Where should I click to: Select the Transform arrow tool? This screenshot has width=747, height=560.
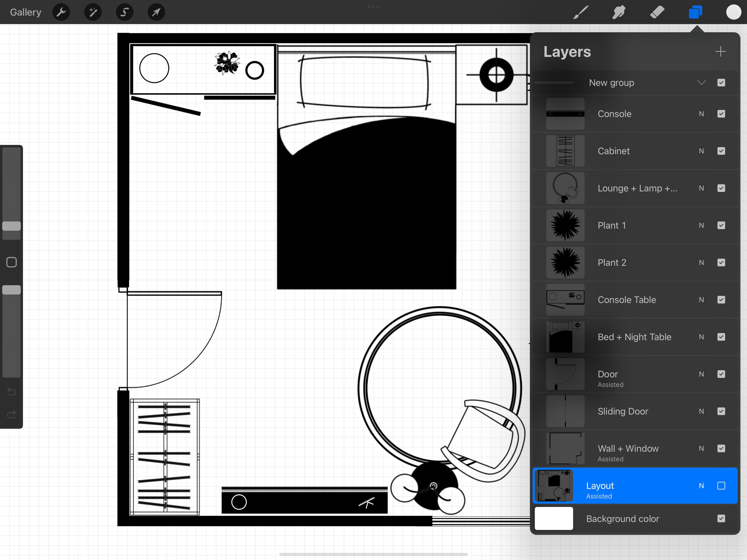tap(156, 12)
